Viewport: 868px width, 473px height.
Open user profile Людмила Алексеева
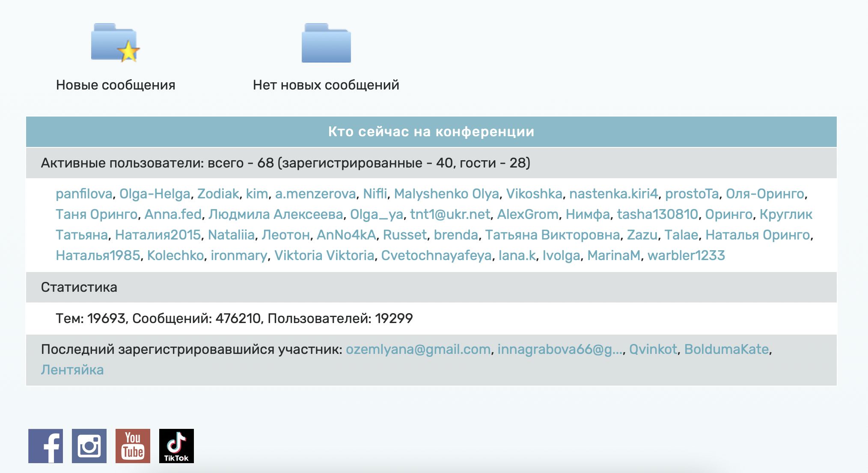(x=276, y=214)
